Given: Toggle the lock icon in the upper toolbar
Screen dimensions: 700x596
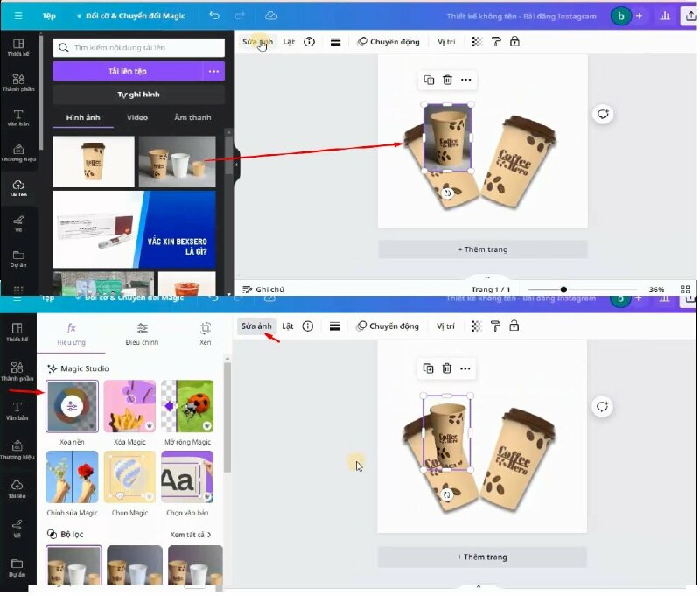Looking at the screenshot, I should pos(514,41).
